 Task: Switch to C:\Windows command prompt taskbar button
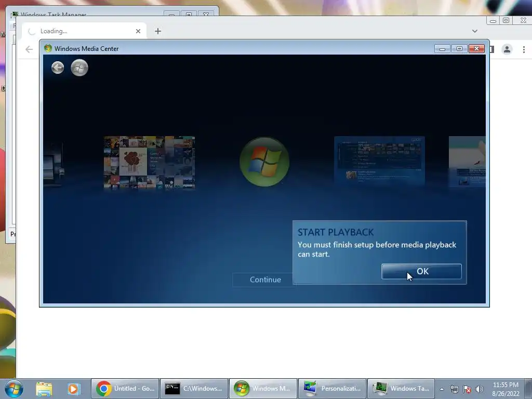point(194,389)
